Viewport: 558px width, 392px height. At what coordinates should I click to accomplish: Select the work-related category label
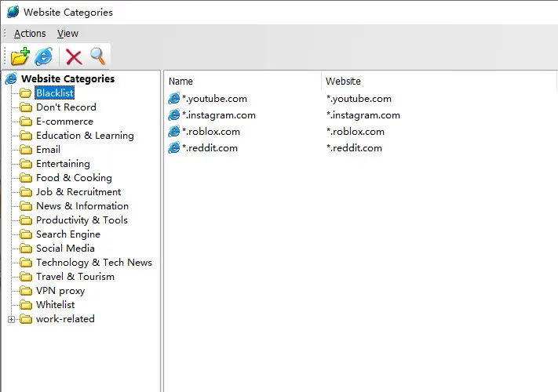(65, 319)
